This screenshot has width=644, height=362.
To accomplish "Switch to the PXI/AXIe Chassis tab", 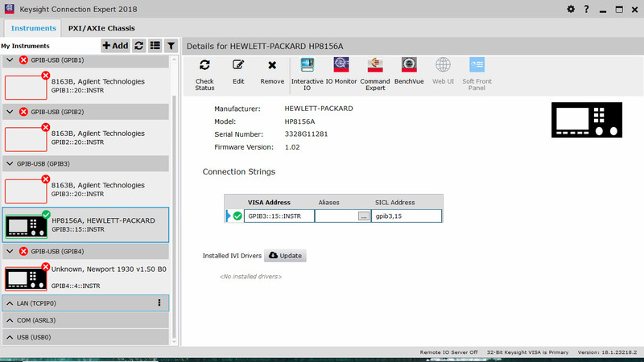I will point(101,28).
